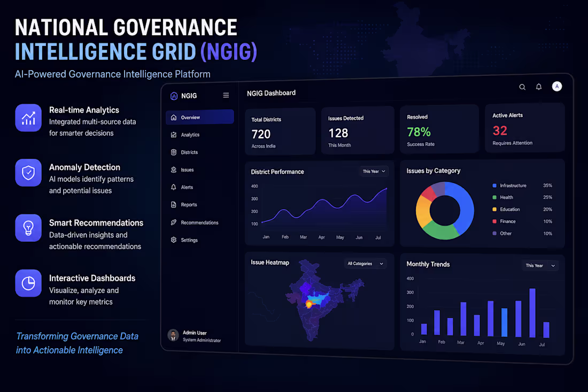
Task: Click the Education 20% value
Action: [x=547, y=209]
